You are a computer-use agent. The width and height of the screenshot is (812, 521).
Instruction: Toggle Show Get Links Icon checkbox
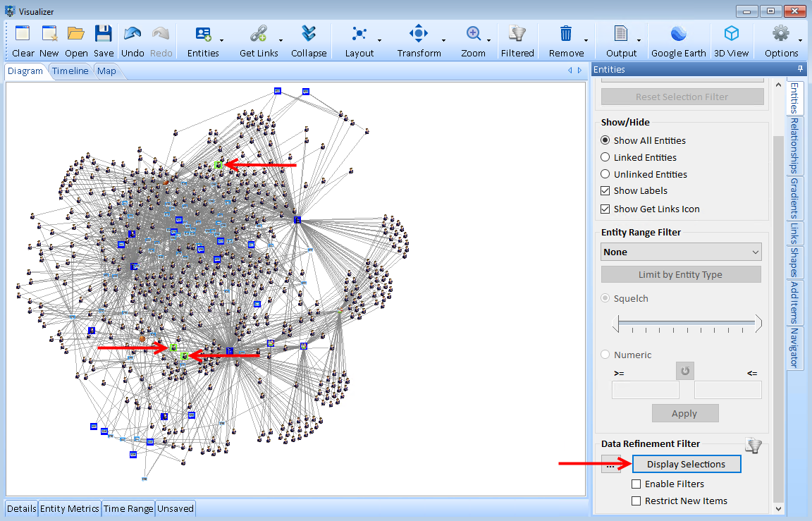[605, 209]
